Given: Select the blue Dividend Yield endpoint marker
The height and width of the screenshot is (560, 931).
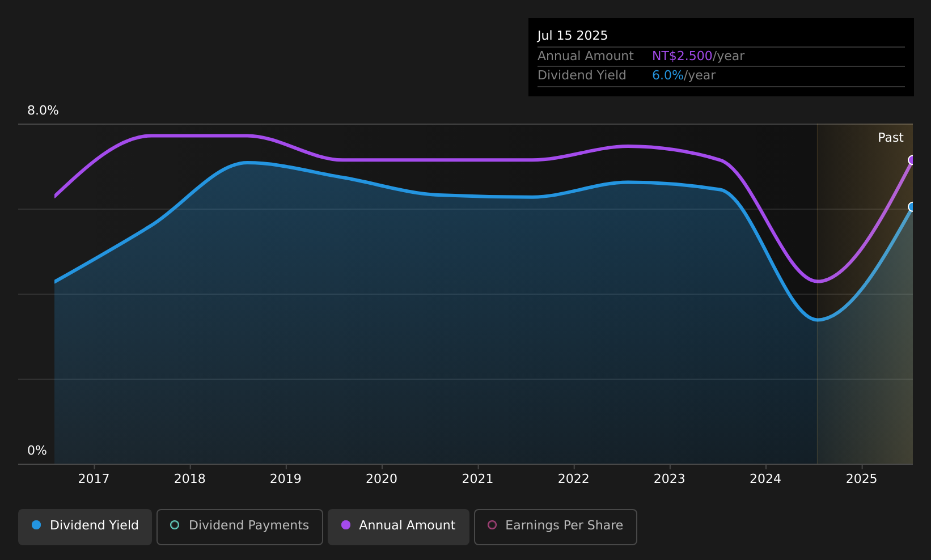Looking at the screenshot, I should point(912,207).
